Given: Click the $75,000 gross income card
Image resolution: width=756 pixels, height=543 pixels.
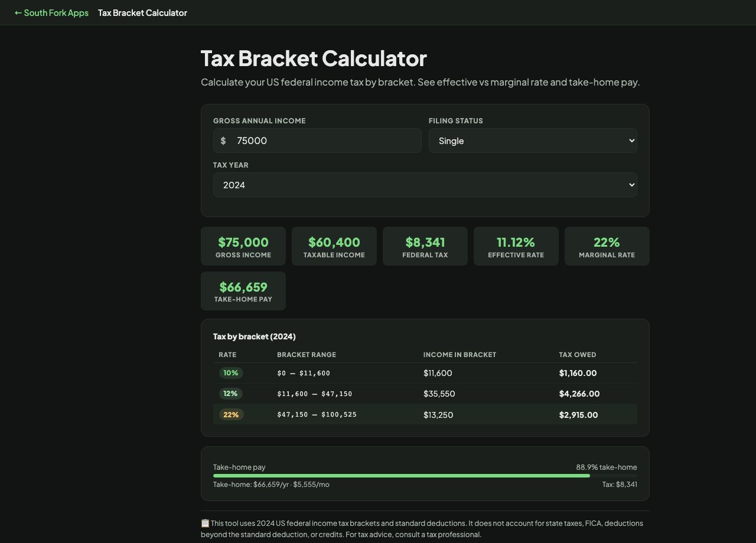Looking at the screenshot, I should [x=243, y=246].
